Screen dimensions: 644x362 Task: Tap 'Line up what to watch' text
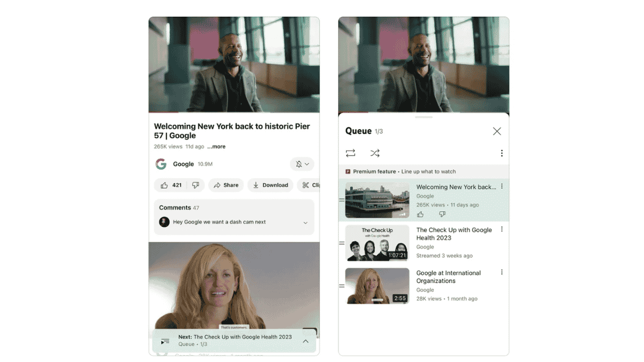point(429,172)
